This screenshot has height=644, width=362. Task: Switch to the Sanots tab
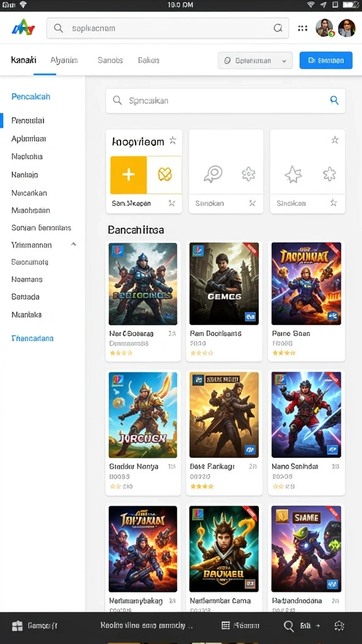(x=110, y=60)
